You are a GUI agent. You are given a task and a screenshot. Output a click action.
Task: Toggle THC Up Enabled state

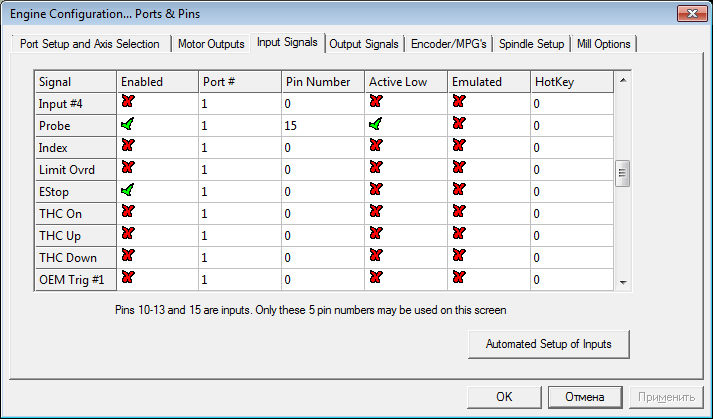tap(127, 234)
